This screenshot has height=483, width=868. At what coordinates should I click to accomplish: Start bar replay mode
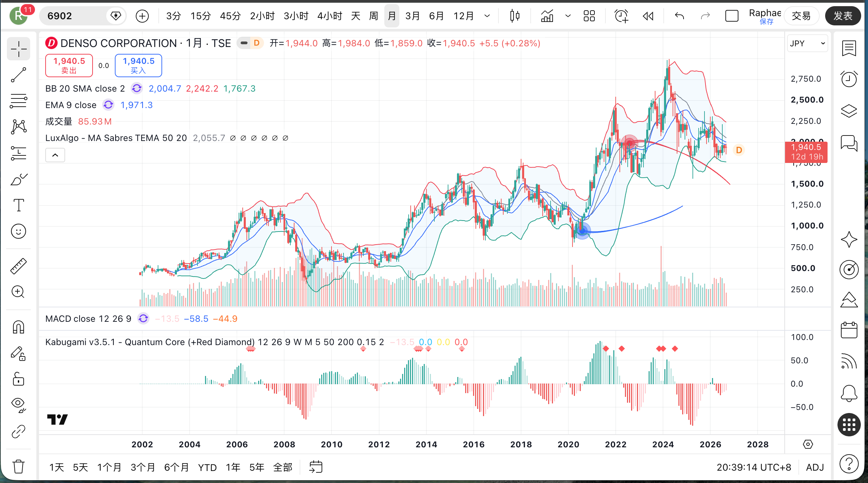[x=648, y=16]
